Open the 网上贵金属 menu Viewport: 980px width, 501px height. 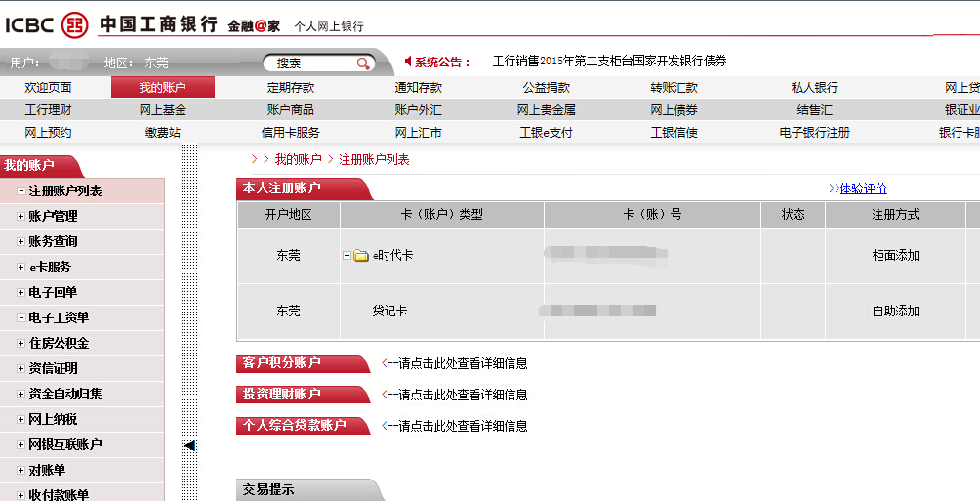tap(547, 110)
